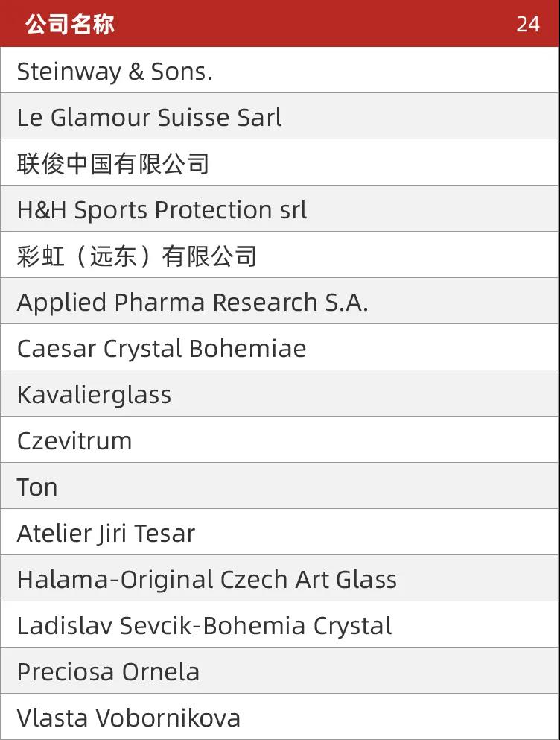Viewport: 560px width, 740px height.
Task: Choose the 联俊中国有限公司 entry
Action: pos(280,162)
